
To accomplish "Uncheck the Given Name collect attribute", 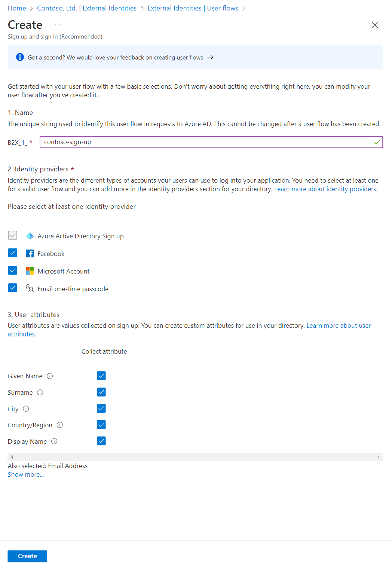I will (101, 376).
